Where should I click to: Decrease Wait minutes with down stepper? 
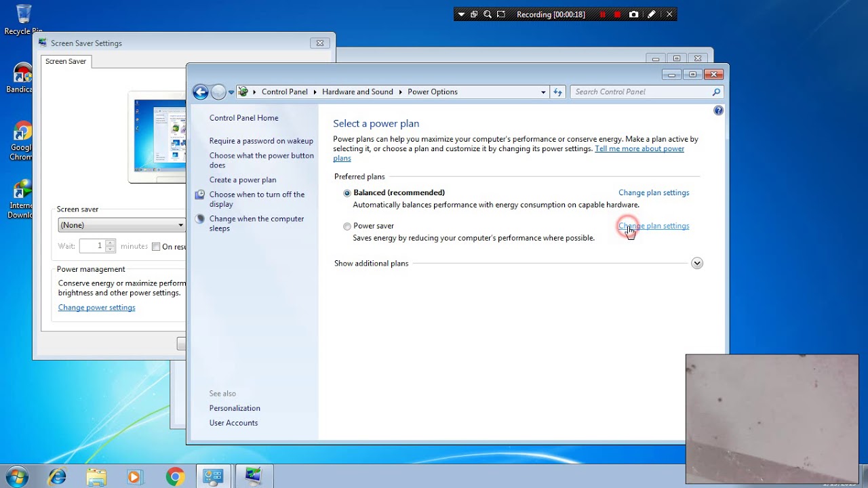pyautogui.click(x=111, y=249)
